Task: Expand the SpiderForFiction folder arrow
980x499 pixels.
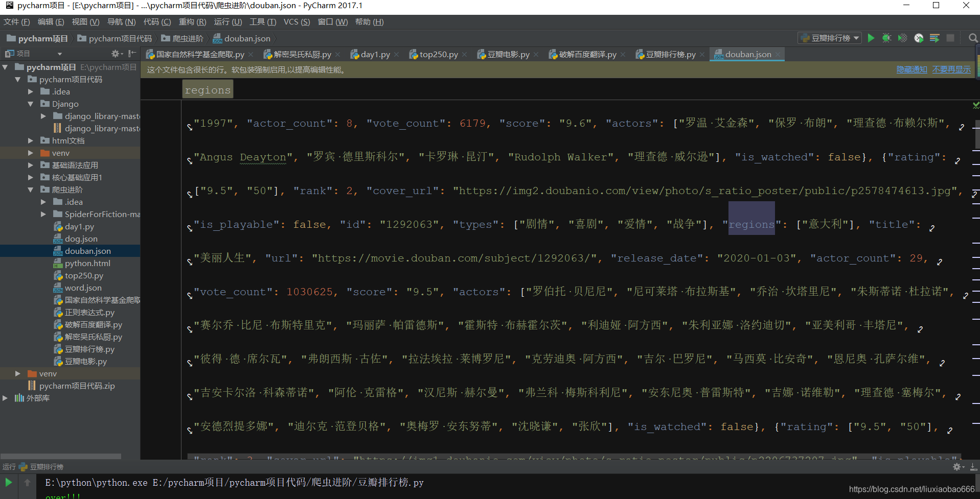Action: 43,214
